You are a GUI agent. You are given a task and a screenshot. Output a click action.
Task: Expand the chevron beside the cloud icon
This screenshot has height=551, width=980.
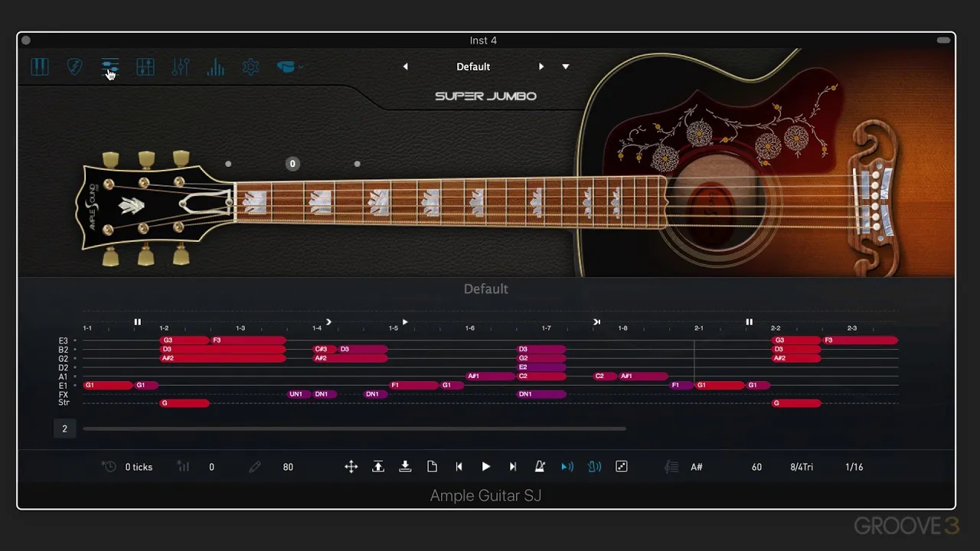[x=299, y=69]
